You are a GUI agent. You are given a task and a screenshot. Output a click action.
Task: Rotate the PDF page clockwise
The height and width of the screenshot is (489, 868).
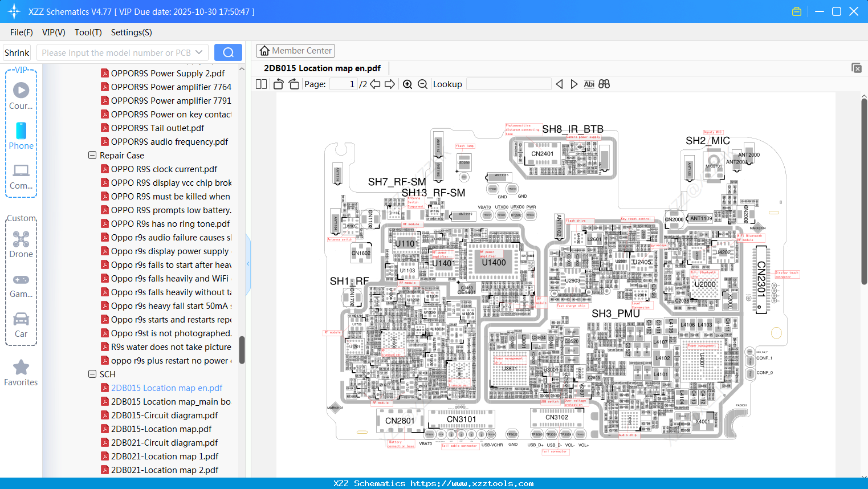pyautogui.click(x=293, y=84)
